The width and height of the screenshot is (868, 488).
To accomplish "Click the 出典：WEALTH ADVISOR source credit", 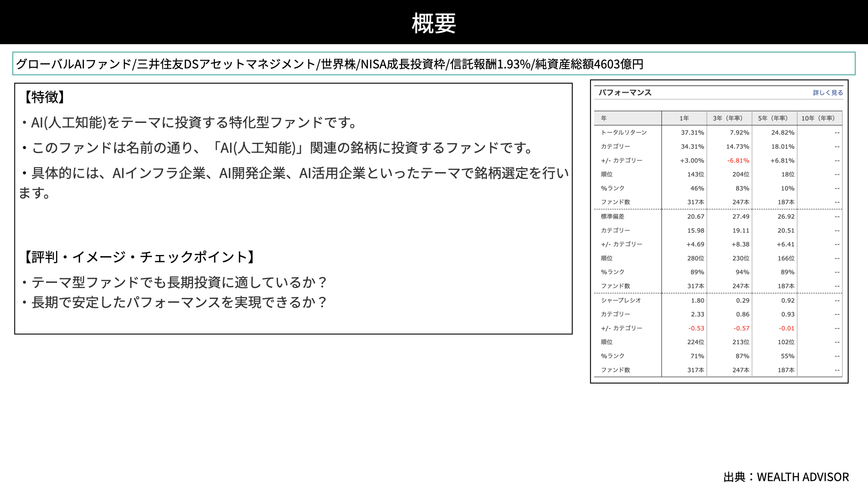I will pyautogui.click(x=786, y=477).
